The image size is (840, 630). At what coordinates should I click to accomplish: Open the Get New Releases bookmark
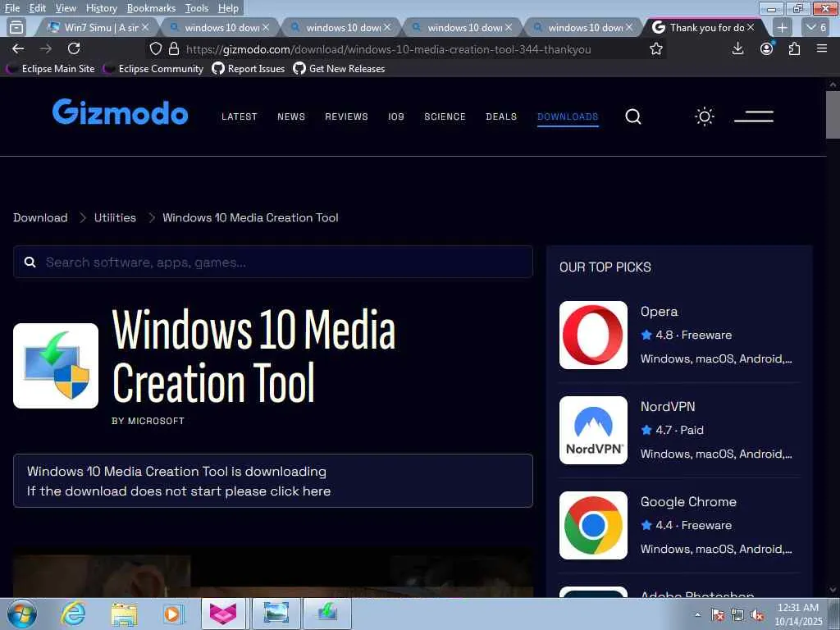[x=340, y=69]
